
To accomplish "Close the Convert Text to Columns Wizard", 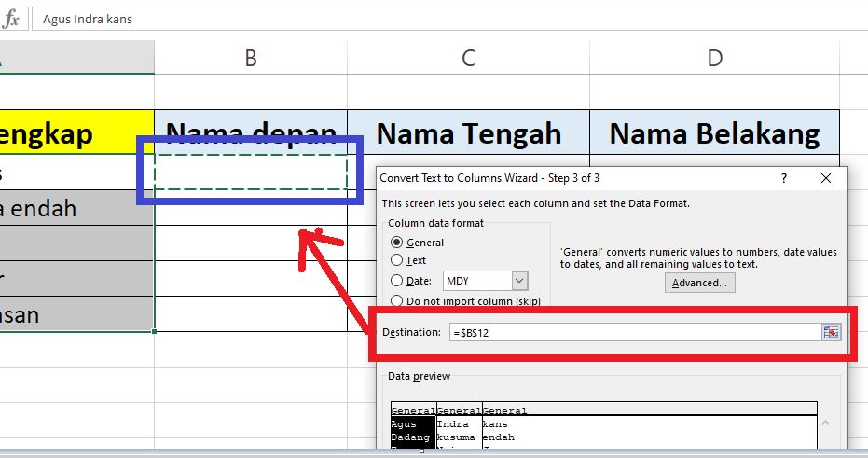I will pos(826,178).
